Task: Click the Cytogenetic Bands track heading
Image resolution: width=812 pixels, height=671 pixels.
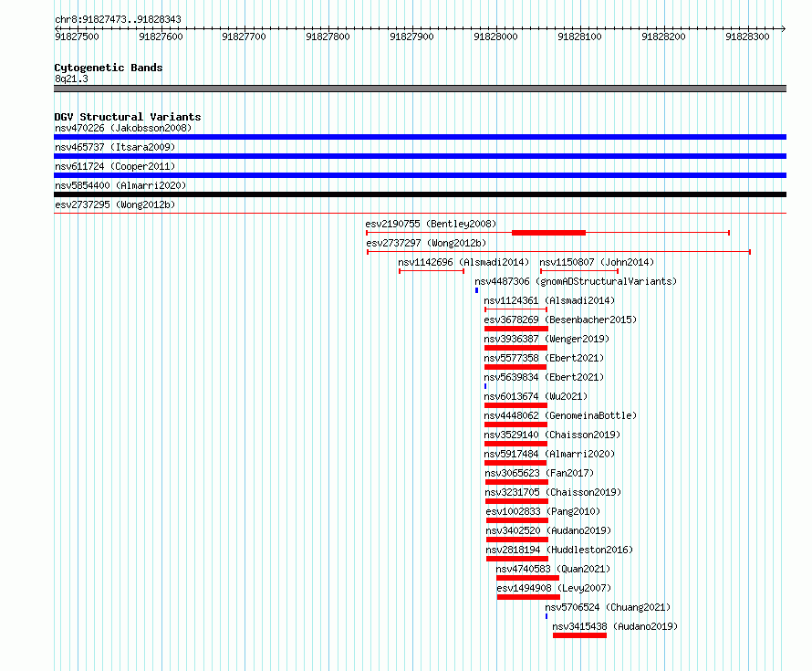Action: click(x=109, y=68)
